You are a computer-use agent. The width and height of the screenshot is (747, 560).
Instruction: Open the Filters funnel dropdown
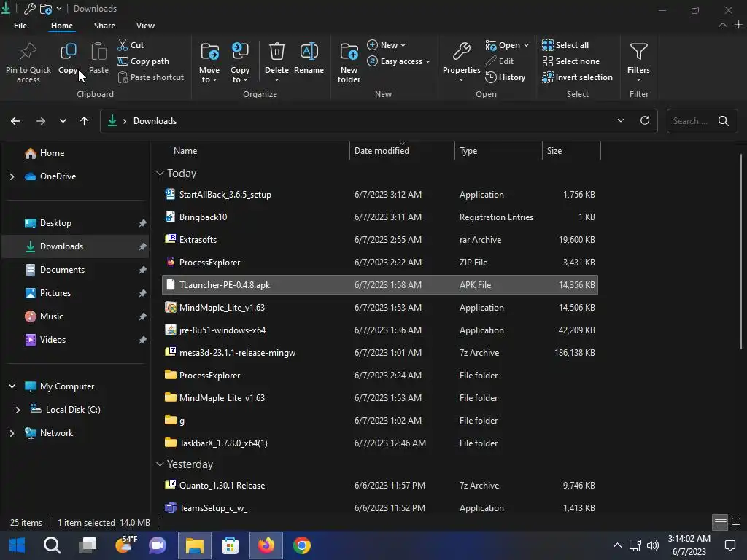coord(638,62)
